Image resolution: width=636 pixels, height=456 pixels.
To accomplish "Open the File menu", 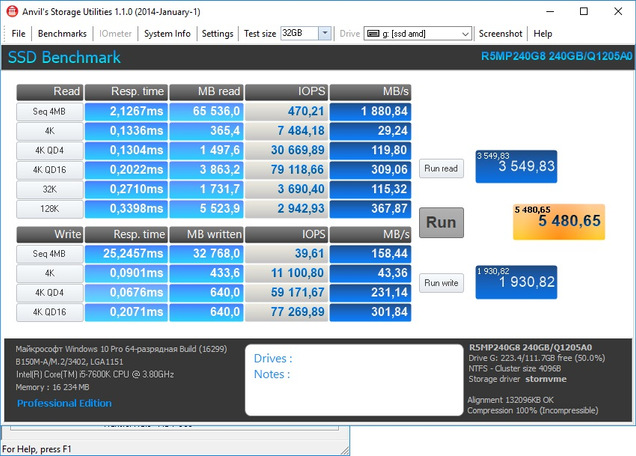I will 18,34.
